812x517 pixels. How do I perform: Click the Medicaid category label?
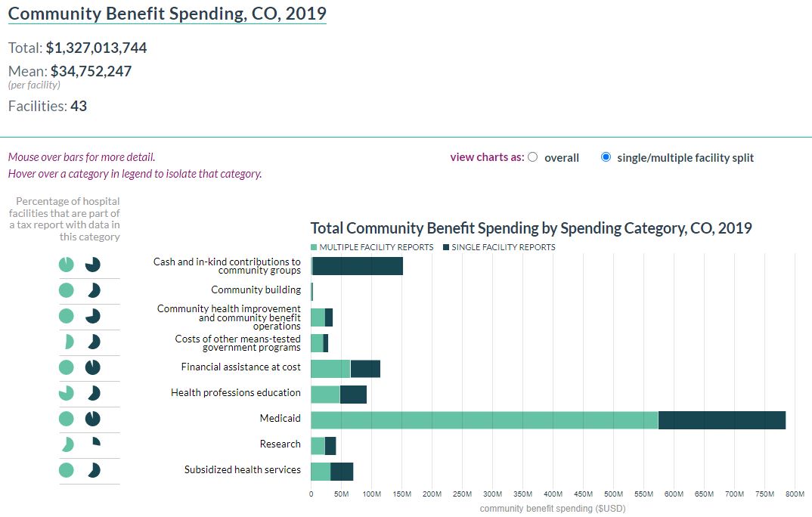click(280, 419)
